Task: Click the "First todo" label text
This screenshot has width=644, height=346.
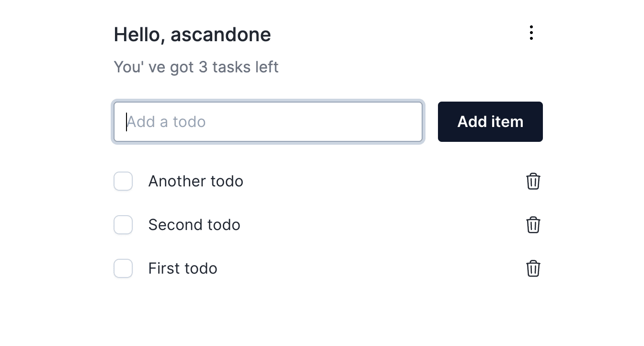Action: point(183,268)
